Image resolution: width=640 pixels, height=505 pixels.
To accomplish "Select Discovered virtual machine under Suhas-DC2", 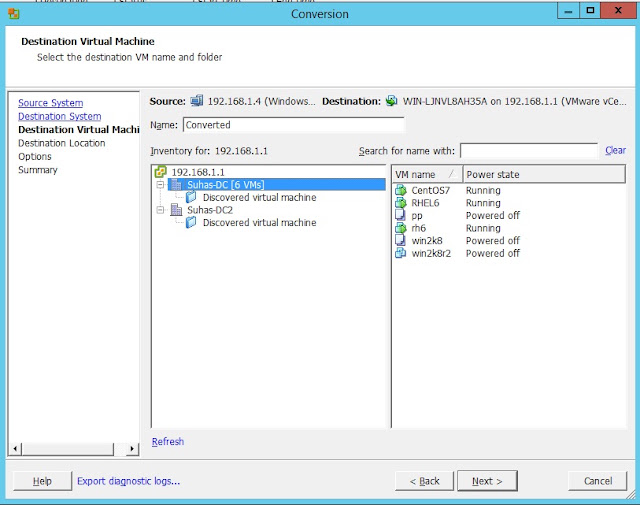I will coord(260,222).
